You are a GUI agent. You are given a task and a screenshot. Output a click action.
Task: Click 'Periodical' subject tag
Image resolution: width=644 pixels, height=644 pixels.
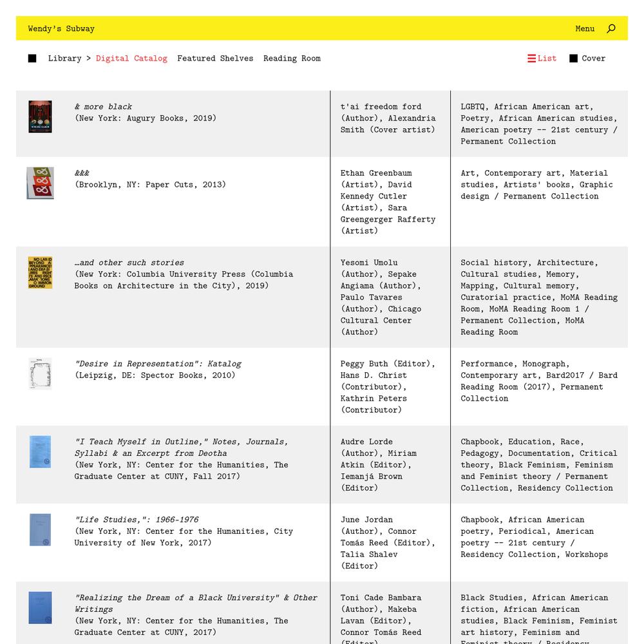coord(522,531)
